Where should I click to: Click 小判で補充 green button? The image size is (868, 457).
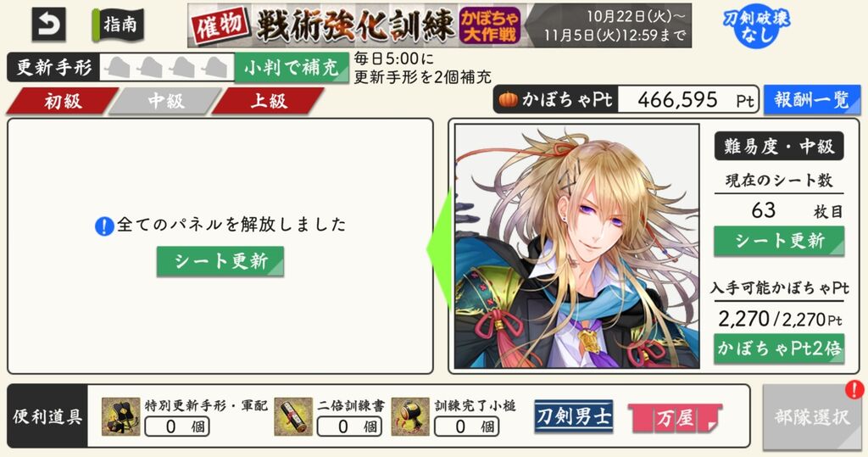coord(292,68)
